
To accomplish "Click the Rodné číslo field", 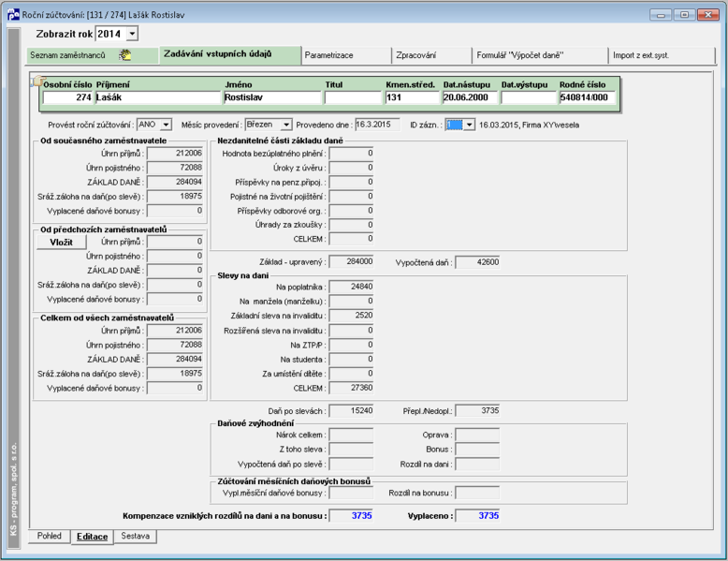I will click(587, 97).
